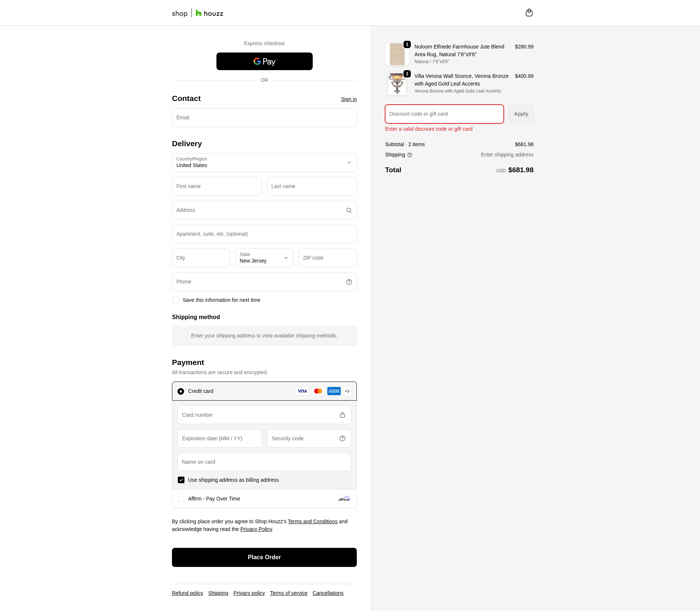
Task: Click the Discount code or gift card field
Action: click(444, 114)
